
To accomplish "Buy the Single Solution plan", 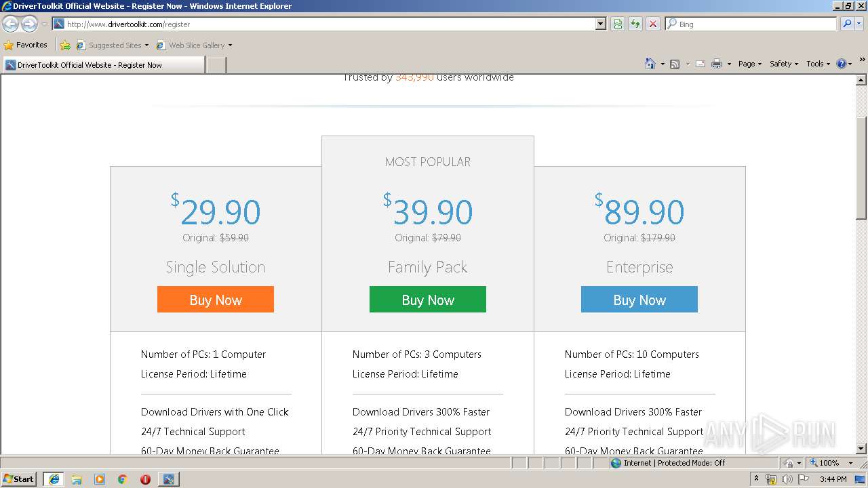I will [216, 300].
